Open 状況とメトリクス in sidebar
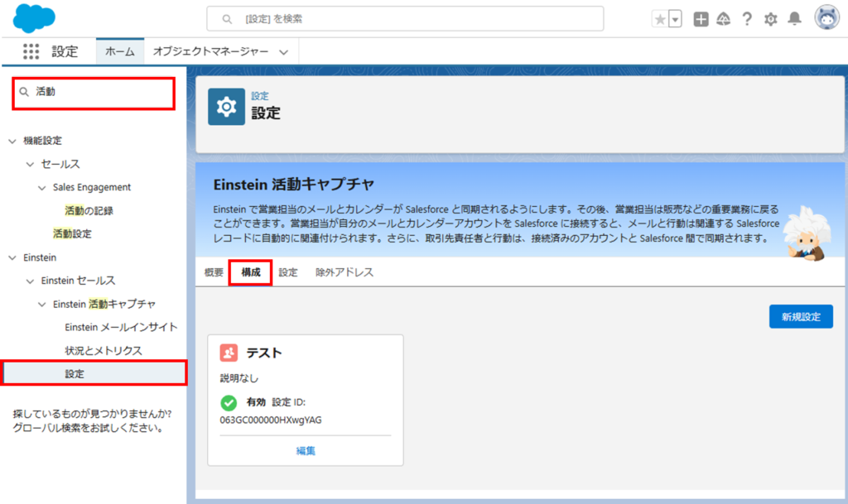 point(104,351)
